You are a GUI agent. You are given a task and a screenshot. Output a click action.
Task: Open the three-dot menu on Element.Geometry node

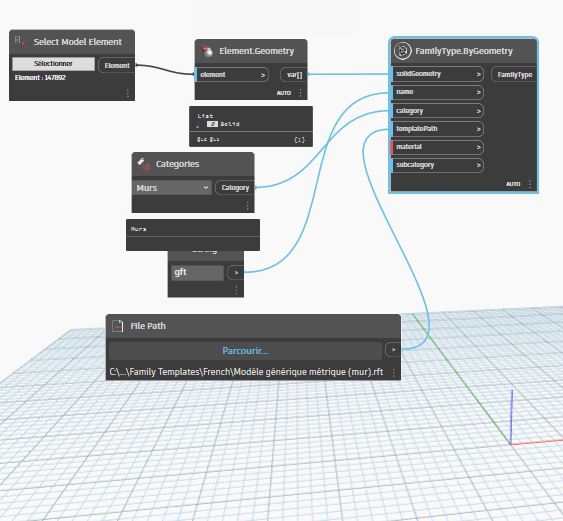(x=300, y=93)
